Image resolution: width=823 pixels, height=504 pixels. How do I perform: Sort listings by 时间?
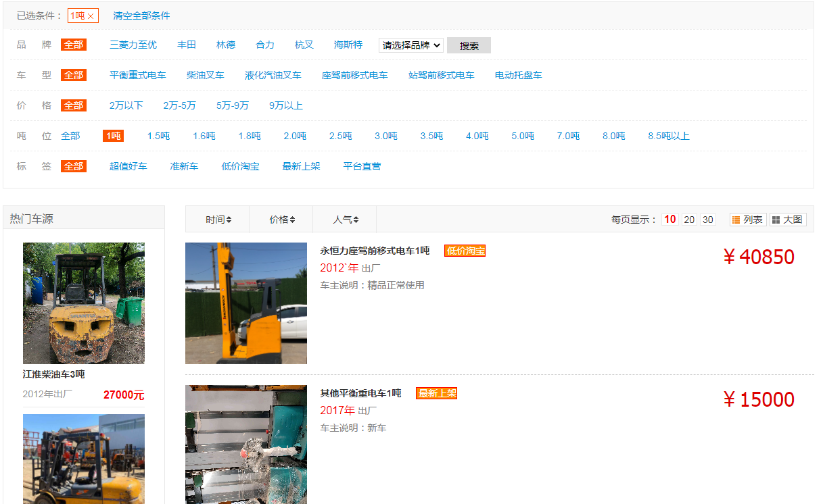pos(218,220)
